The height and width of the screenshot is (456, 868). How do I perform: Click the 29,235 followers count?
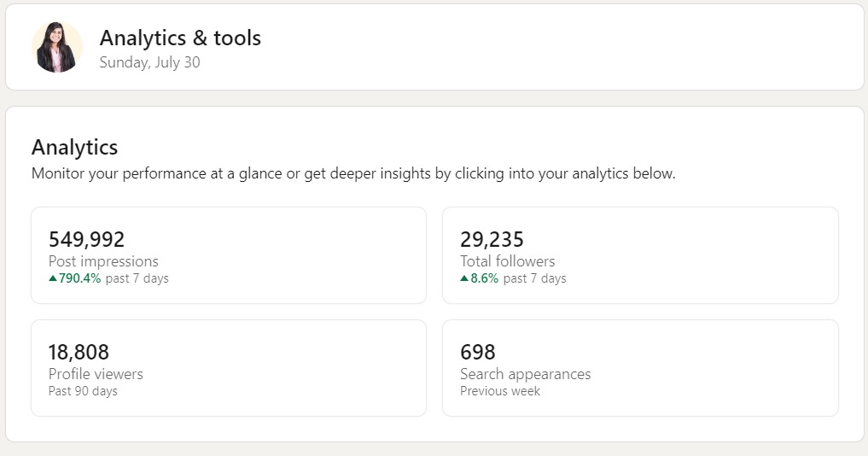pyautogui.click(x=492, y=240)
